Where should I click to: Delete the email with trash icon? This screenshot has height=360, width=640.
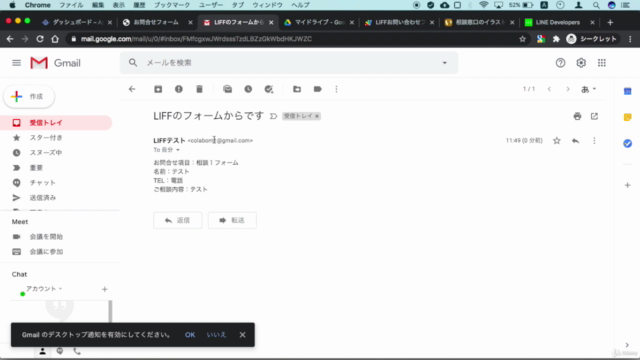coord(199,89)
